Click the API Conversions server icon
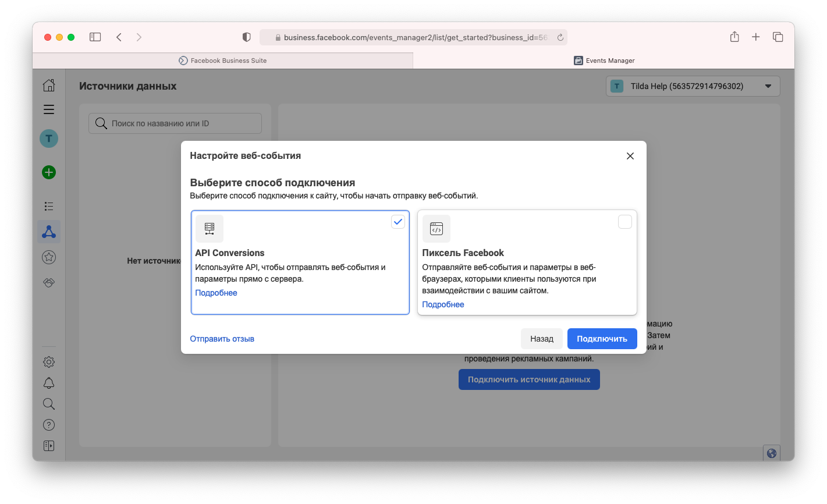Image resolution: width=827 pixels, height=504 pixels. point(210,229)
